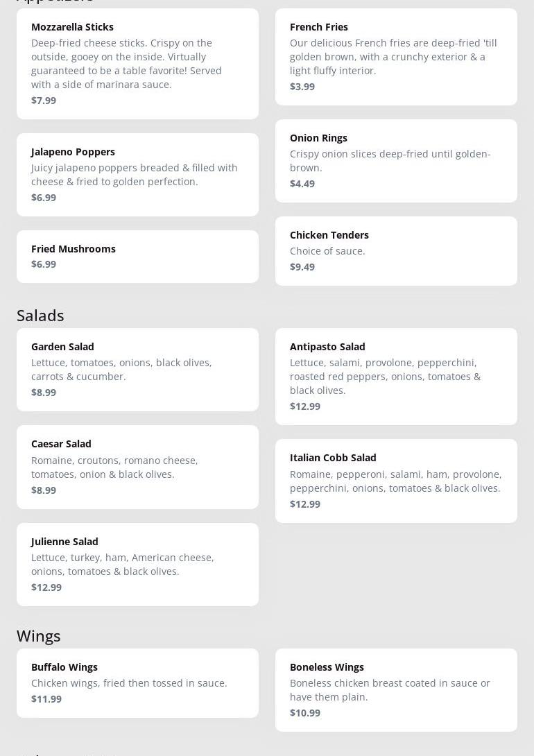Choose the Italian Cobb Salad
534x756 pixels.
(x=396, y=480)
